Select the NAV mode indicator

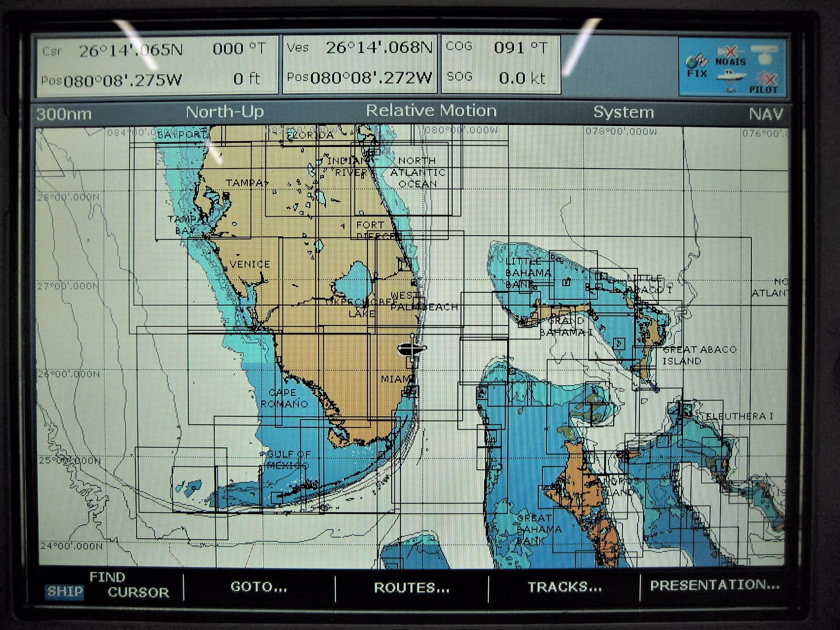tap(765, 114)
